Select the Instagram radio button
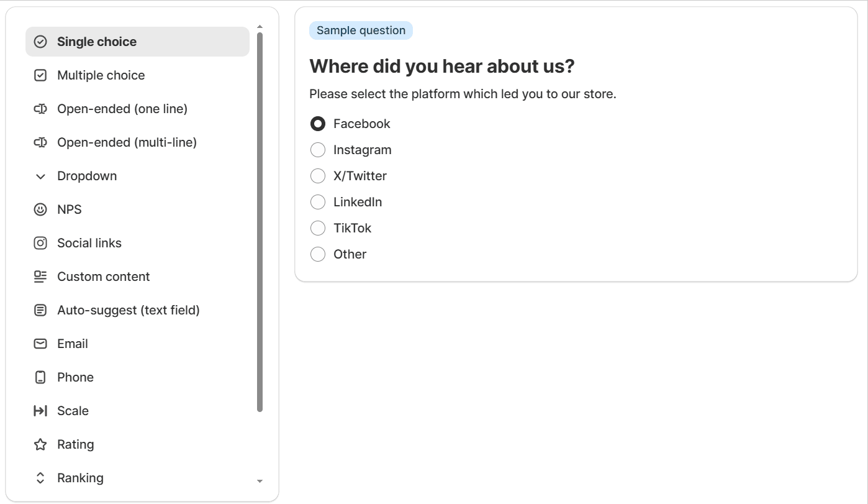Screen dimensions: 868x504 tap(318, 150)
